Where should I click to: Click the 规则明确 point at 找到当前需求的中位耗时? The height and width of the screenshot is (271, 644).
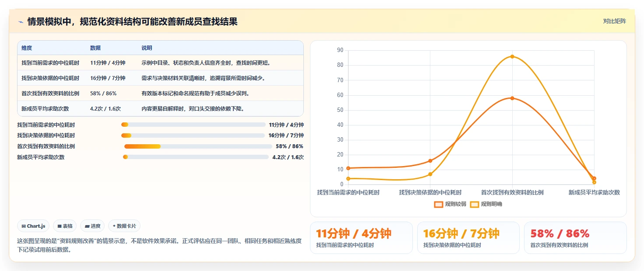click(x=348, y=178)
